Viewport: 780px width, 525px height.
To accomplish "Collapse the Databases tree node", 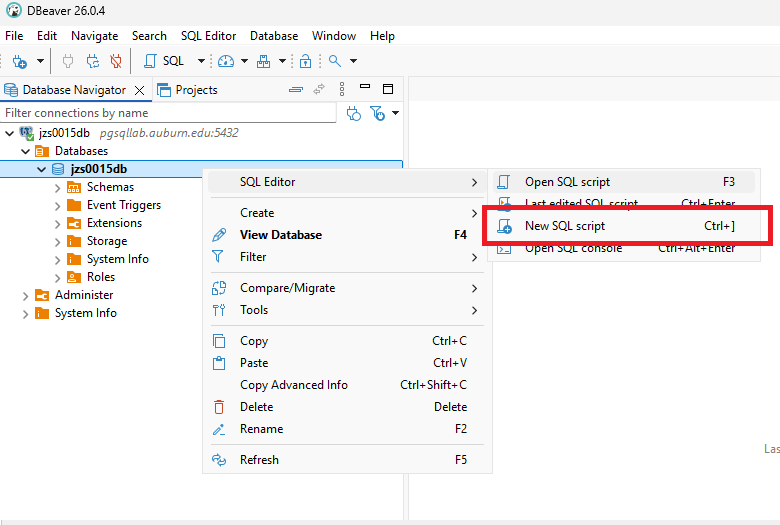I will coord(25,151).
